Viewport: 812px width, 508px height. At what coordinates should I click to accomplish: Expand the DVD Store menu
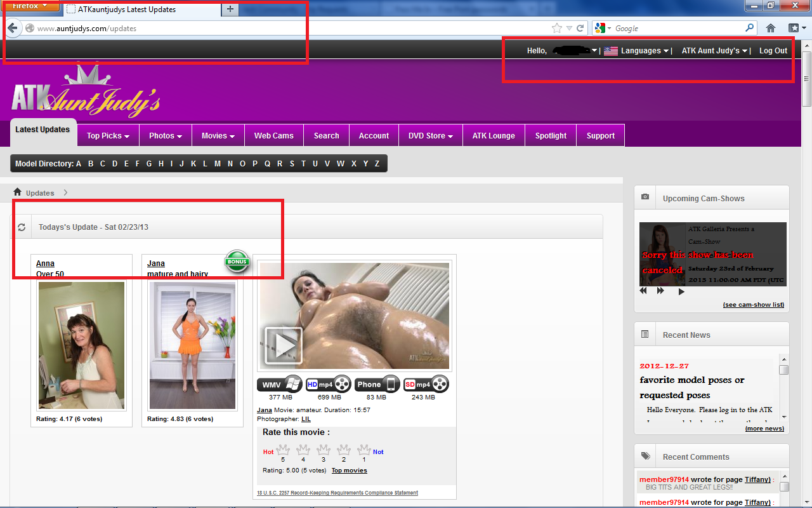click(430, 136)
